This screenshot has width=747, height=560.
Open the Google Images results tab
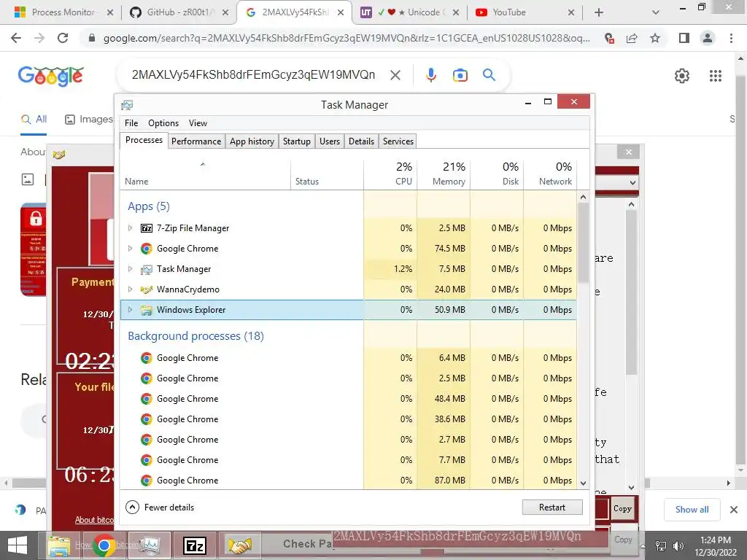[89, 119]
